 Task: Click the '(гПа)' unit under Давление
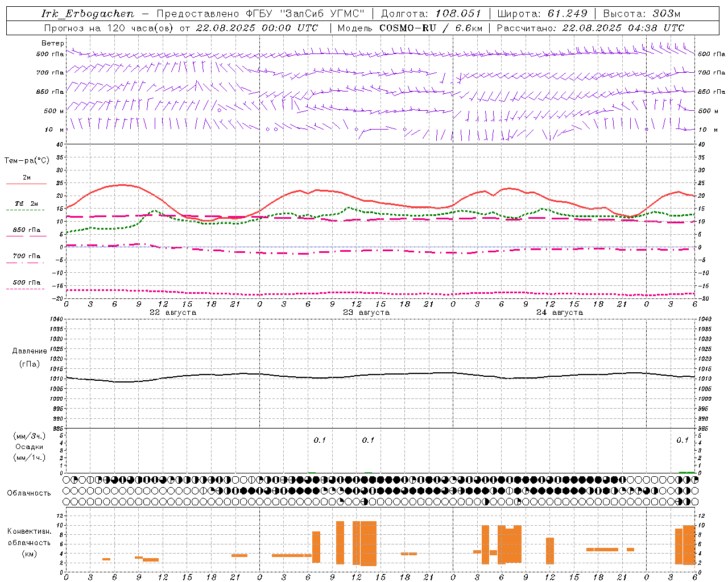pos(30,364)
